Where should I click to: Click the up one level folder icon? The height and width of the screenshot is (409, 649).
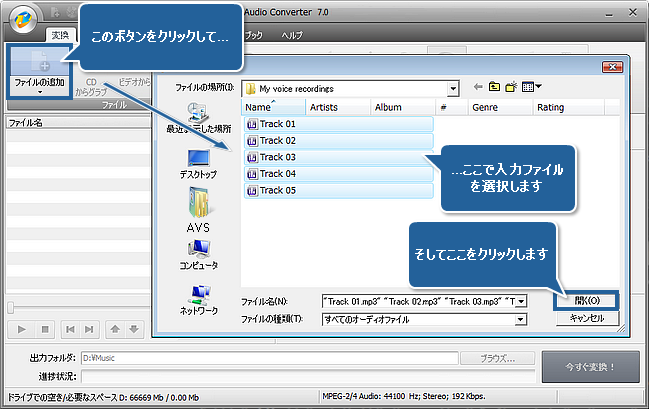(496, 88)
